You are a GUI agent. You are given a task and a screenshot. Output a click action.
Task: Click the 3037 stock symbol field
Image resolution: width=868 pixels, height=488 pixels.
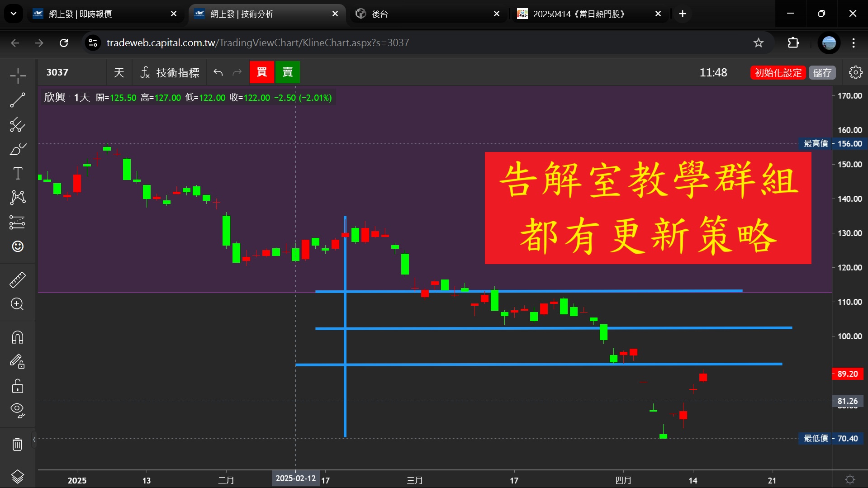72,72
